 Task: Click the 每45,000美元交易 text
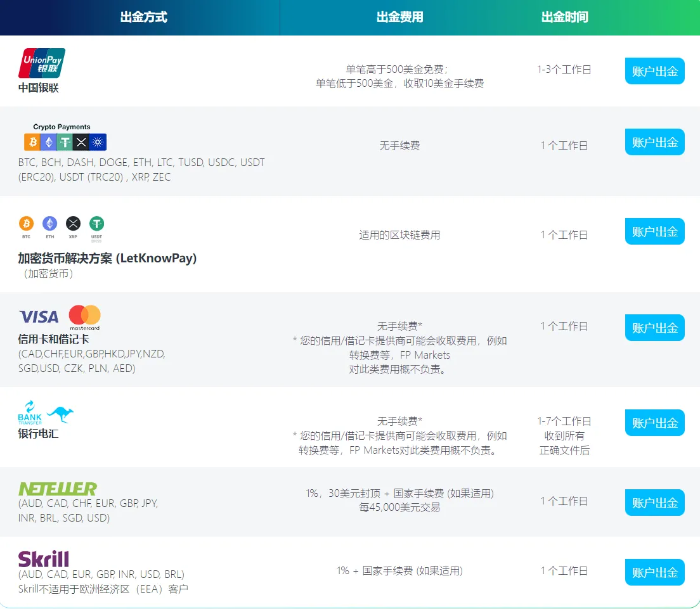(399, 507)
